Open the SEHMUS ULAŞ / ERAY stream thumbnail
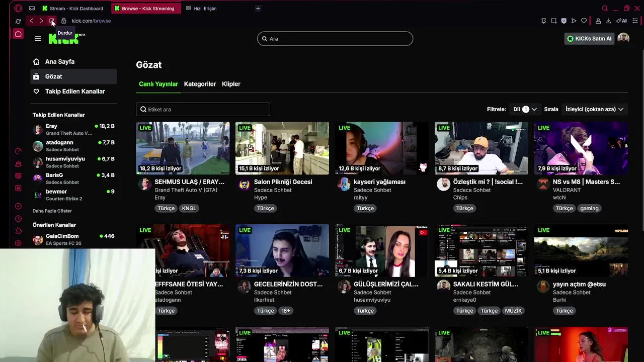The image size is (644, 362). (183, 148)
